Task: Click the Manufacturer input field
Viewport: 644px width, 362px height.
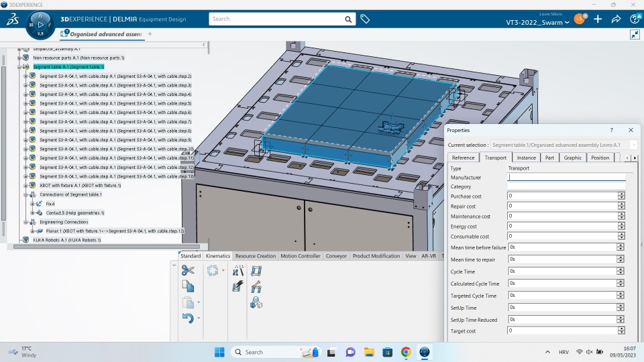Action: coord(566,177)
